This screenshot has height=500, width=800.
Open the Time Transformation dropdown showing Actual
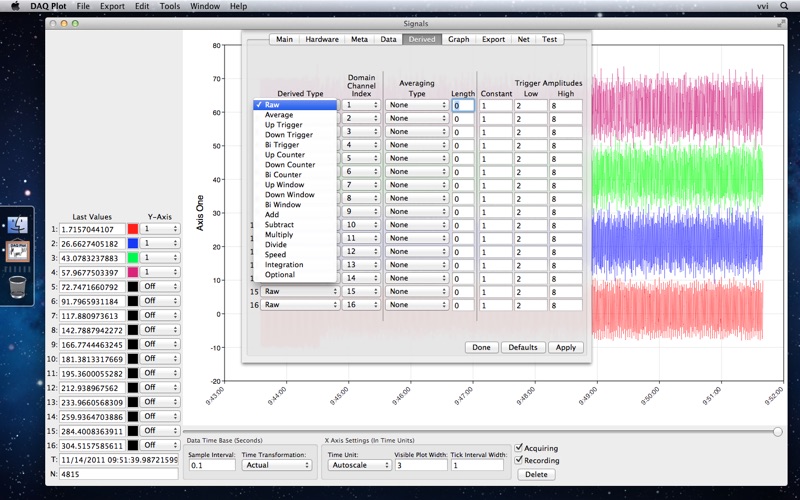click(x=276, y=465)
